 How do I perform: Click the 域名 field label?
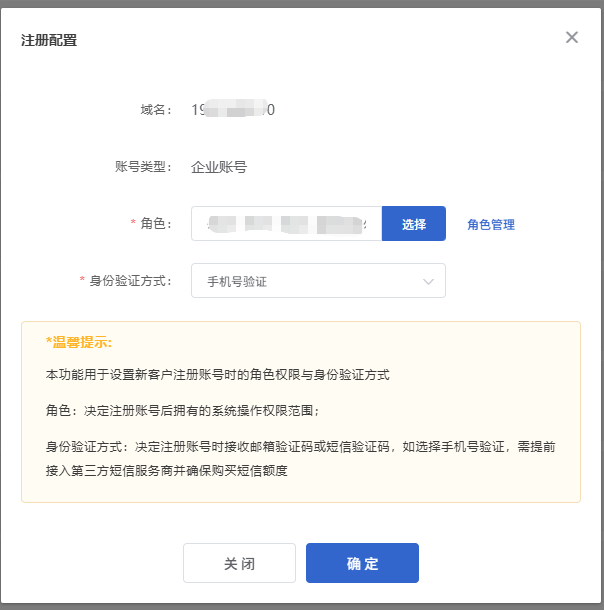click(x=157, y=110)
